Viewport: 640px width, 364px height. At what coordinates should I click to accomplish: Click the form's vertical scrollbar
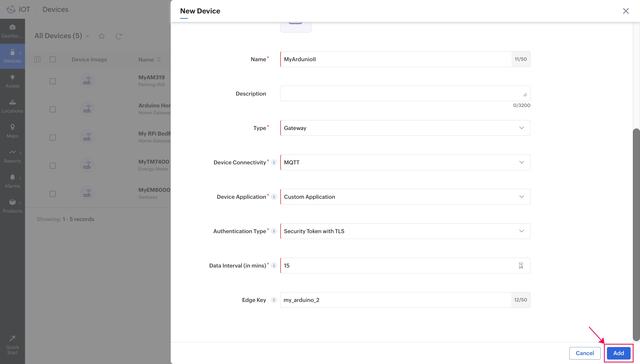coord(636,234)
